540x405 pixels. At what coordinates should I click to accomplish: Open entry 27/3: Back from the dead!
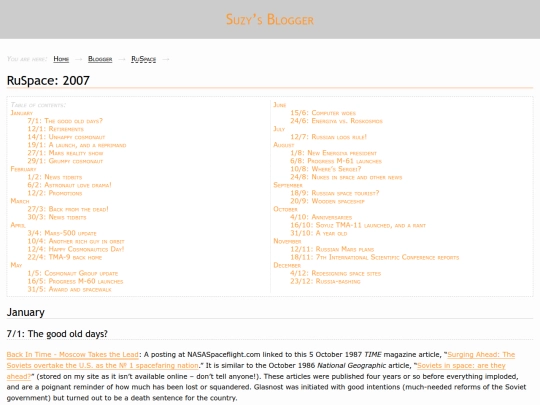coord(68,209)
